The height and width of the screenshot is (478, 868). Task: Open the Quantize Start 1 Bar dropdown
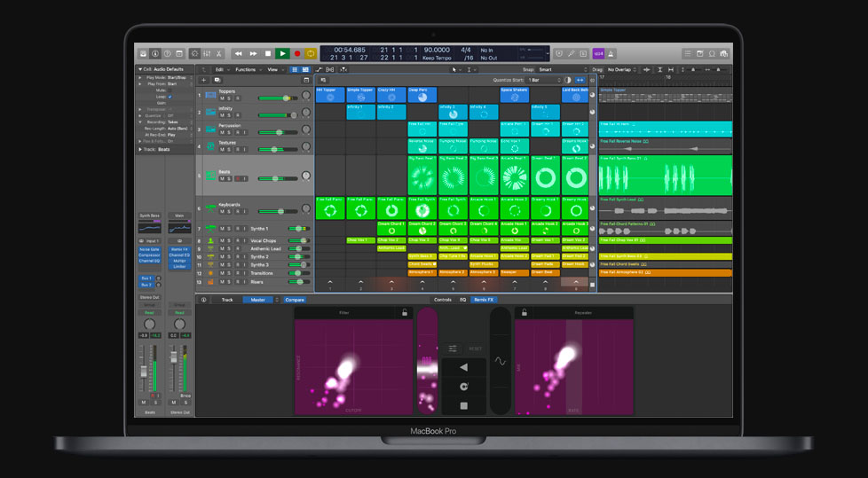pyautogui.click(x=545, y=80)
